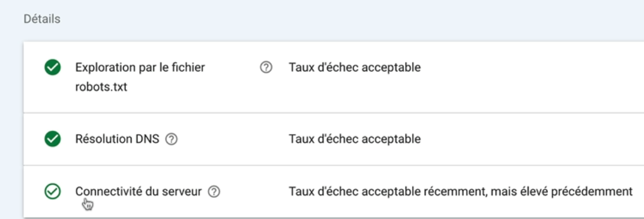Expand the robots.txt exploration row details
Image resolution: width=644 pixels, height=219 pixels.
click(x=333, y=77)
